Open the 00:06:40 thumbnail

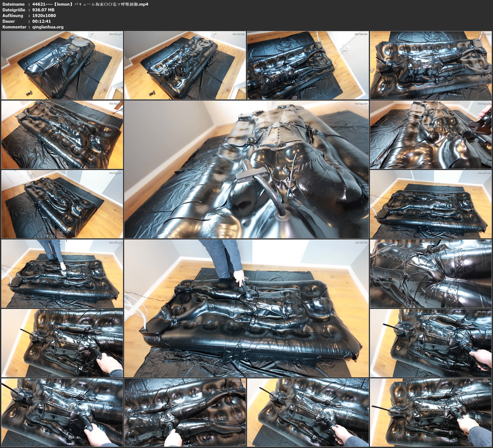[x=62, y=273]
